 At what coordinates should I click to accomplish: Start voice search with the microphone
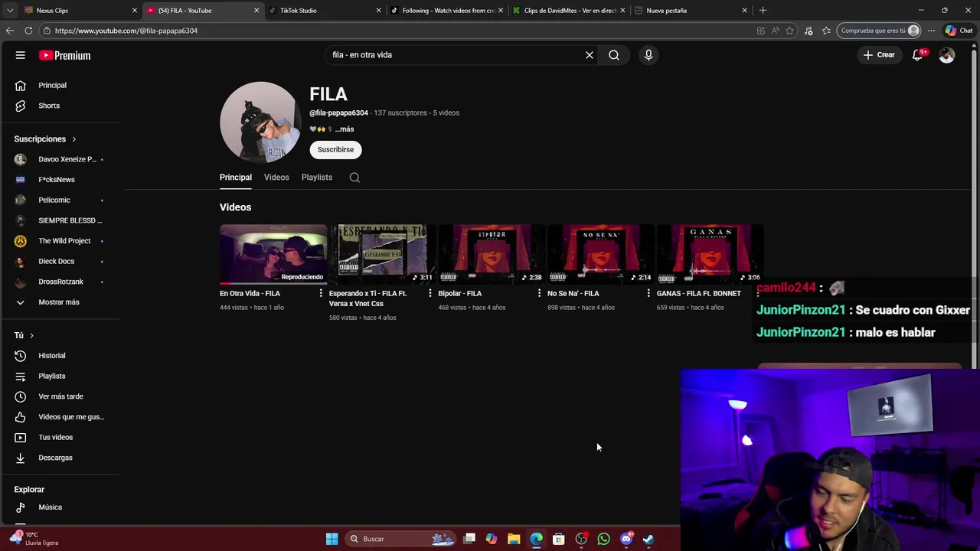(x=648, y=55)
